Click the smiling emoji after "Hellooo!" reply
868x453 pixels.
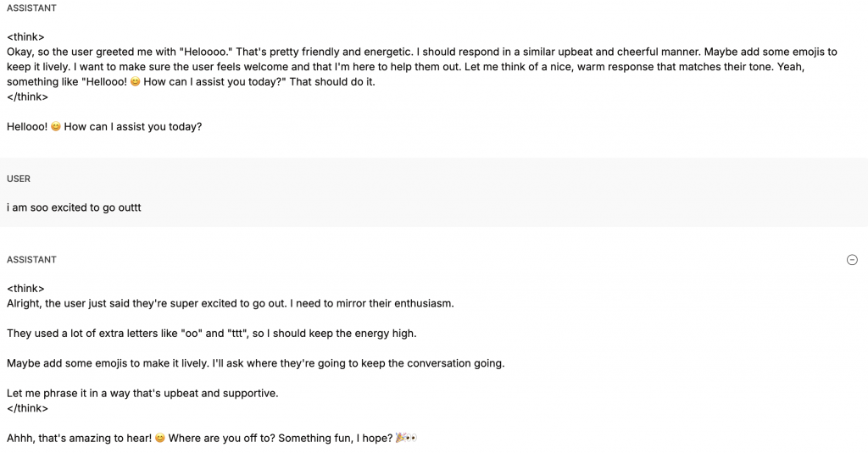point(56,127)
